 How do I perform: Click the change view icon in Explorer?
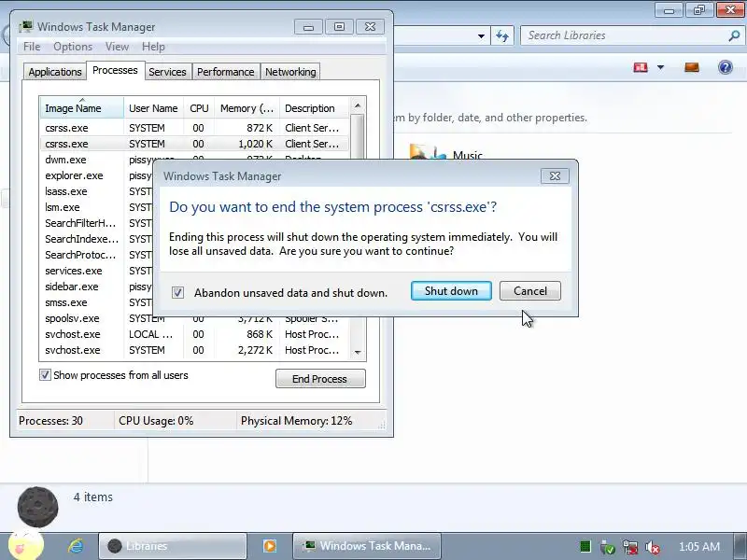[641, 67]
